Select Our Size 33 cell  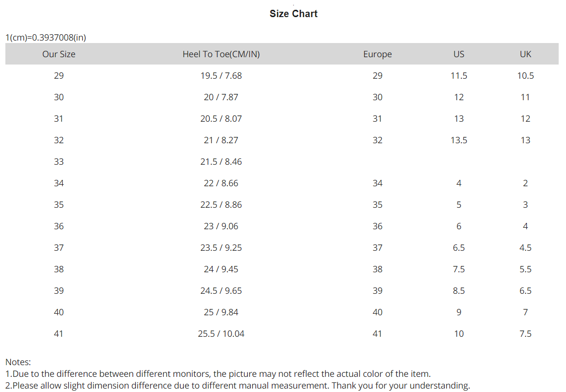tap(59, 162)
